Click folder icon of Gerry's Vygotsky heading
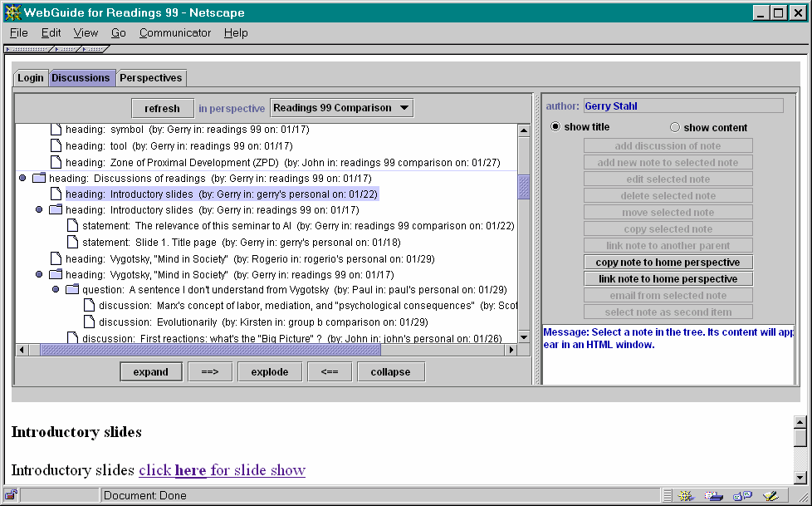 [x=56, y=274]
